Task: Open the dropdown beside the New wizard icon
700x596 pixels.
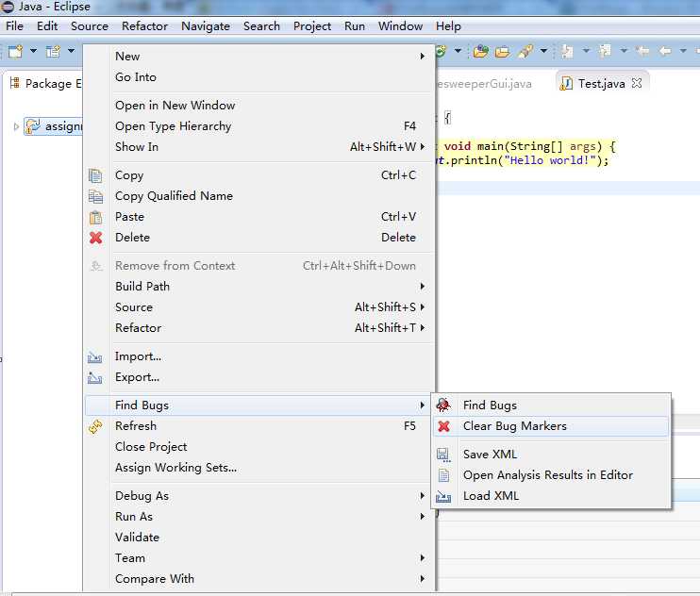Action: pos(33,51)
